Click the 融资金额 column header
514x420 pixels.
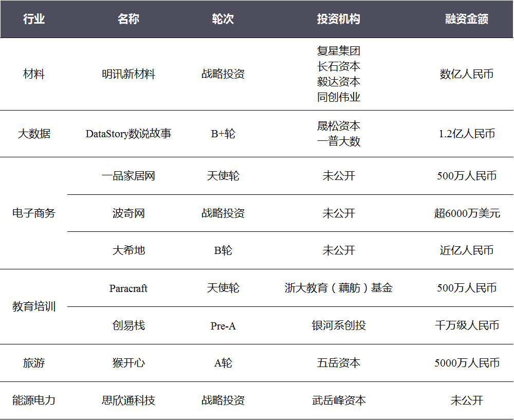point(467,19)
